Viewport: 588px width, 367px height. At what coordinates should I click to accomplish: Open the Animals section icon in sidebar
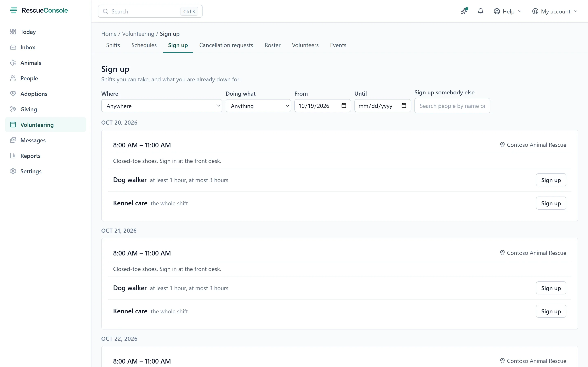13,63
